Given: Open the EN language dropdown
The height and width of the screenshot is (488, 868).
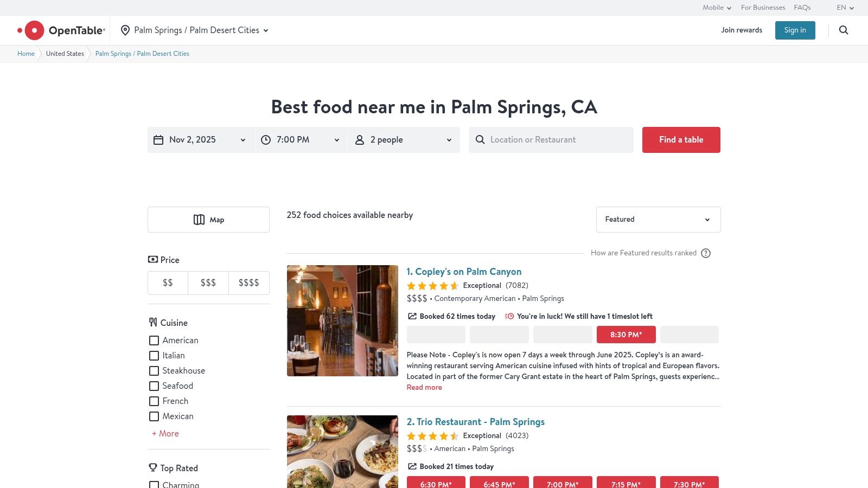Looking at the screenshot, I should [844, 8].
